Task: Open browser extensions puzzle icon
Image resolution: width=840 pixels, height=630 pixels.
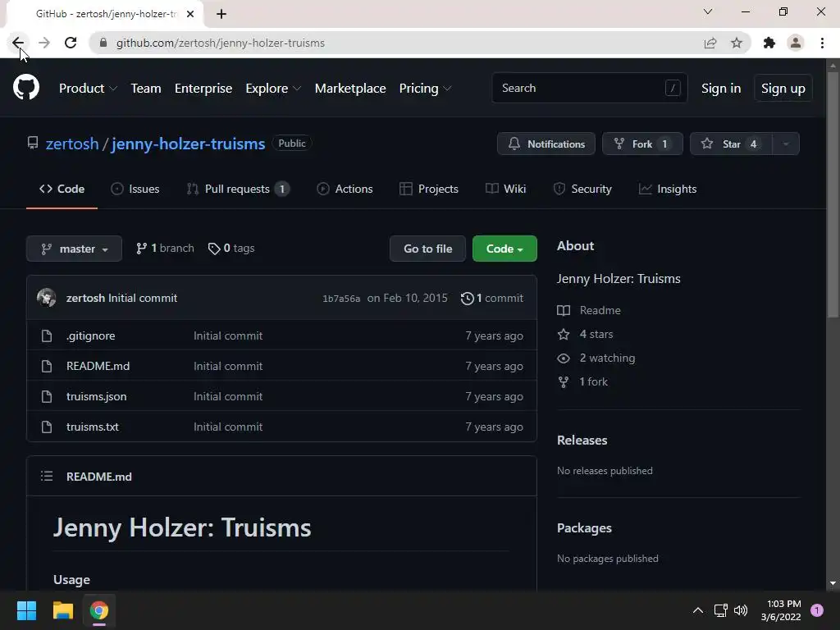Action: [769, 43]
